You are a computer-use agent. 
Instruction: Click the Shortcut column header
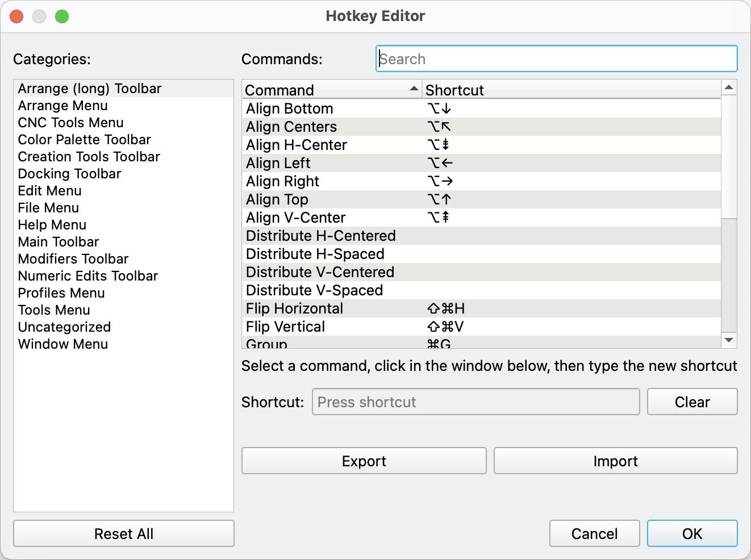click(x=571, y=90)
